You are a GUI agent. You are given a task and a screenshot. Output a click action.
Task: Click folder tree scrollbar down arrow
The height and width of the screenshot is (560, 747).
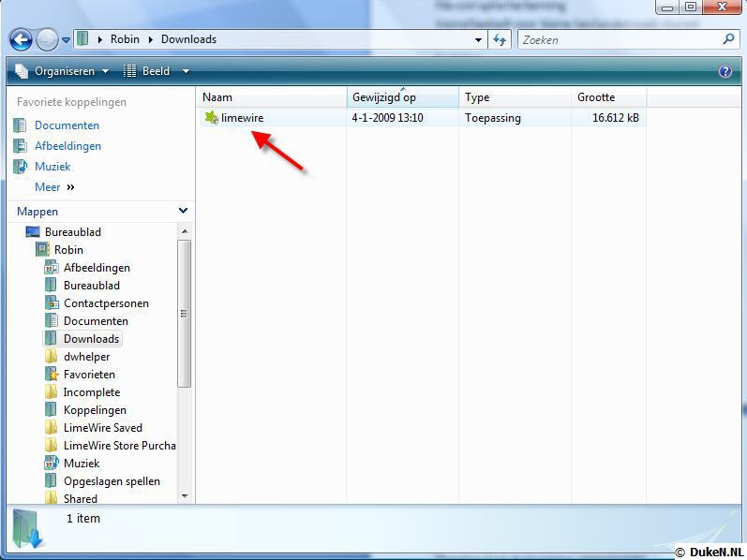185,496
